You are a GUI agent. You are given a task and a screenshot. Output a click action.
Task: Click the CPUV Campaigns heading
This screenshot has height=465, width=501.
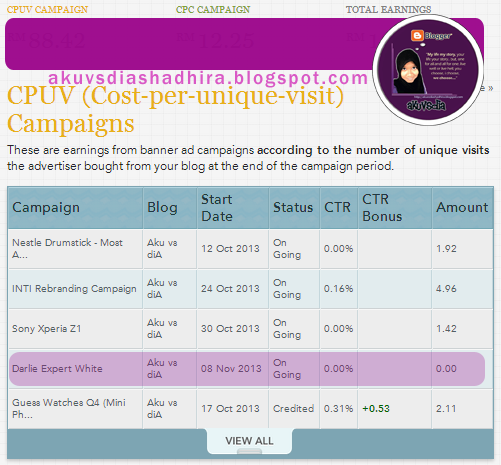click(x=175, y=109)
